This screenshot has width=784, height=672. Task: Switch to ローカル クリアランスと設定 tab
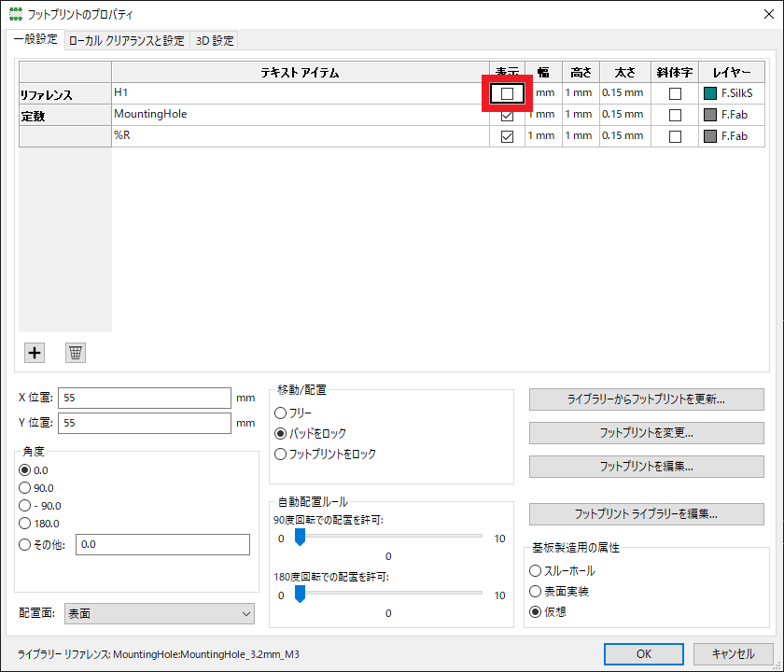126,41
